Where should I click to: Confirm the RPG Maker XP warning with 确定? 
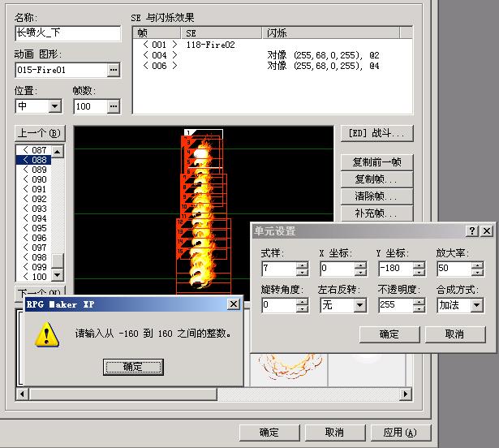click(133, 367)
